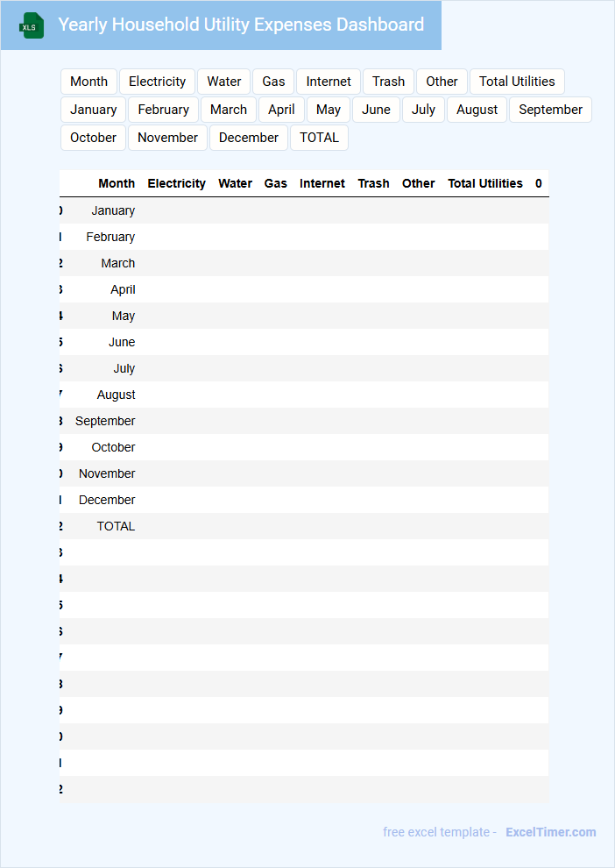Click the September tag button

pyautogui.click(x=550, y=110)
